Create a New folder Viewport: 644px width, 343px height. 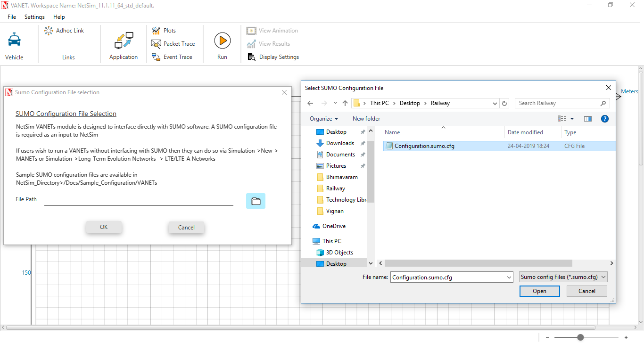pyautogui.click(x=366, y=119)
